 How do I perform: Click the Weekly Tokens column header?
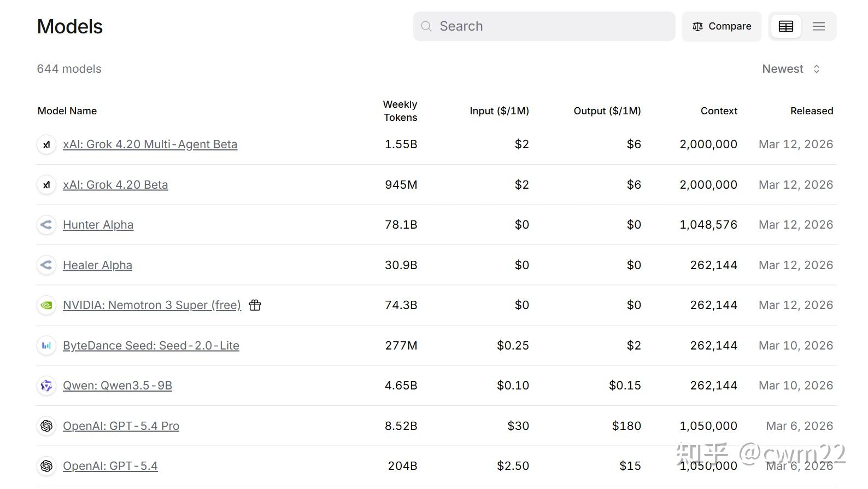[400, 111]
